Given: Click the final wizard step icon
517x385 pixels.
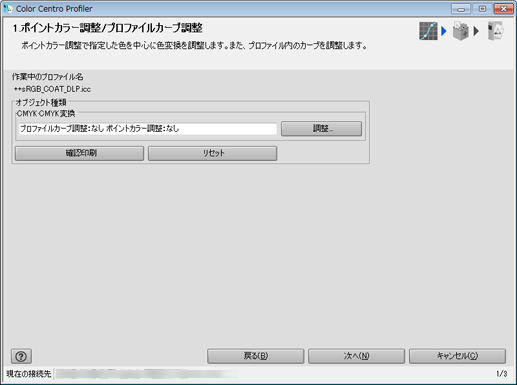Looking at the screenshot, I should click(x=496, y=31).
